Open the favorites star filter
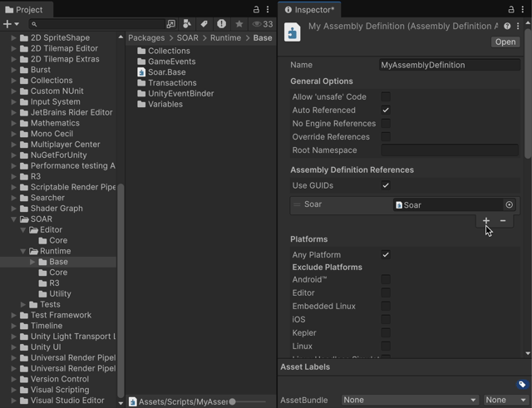 239,24
